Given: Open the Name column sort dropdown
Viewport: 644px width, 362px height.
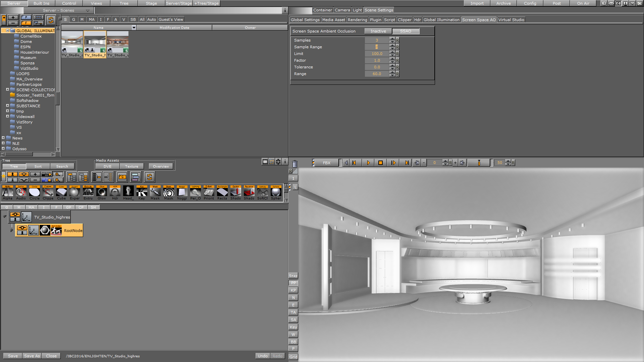Looking at the screenshot, I should click(134, 27).
